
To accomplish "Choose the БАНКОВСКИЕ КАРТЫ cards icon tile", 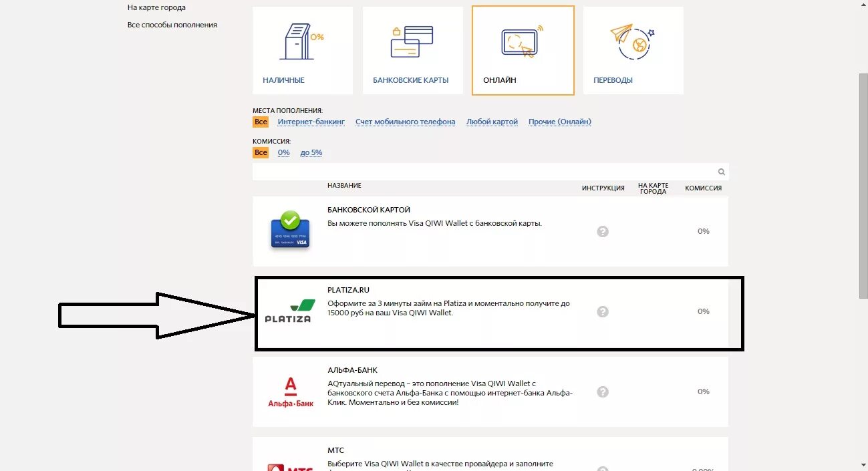I will (x=412, y=51).
